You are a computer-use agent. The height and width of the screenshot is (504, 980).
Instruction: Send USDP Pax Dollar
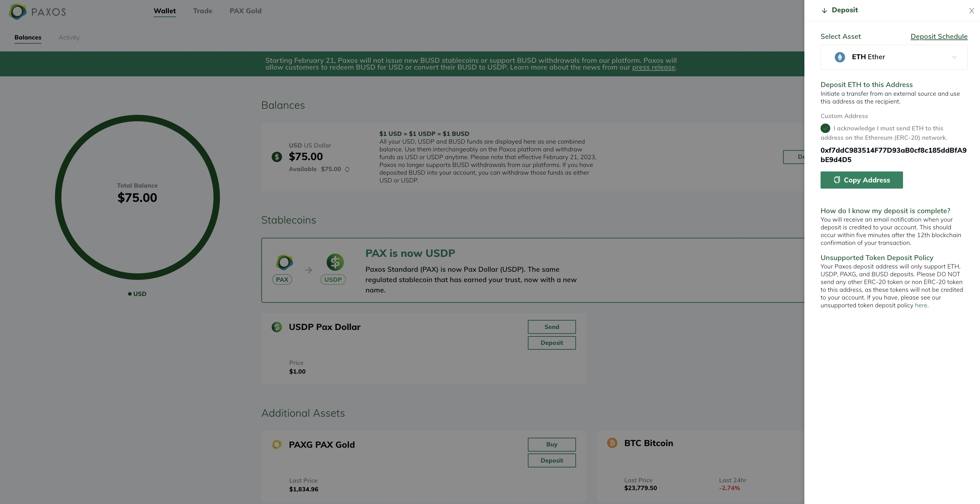tap(552, 327)
